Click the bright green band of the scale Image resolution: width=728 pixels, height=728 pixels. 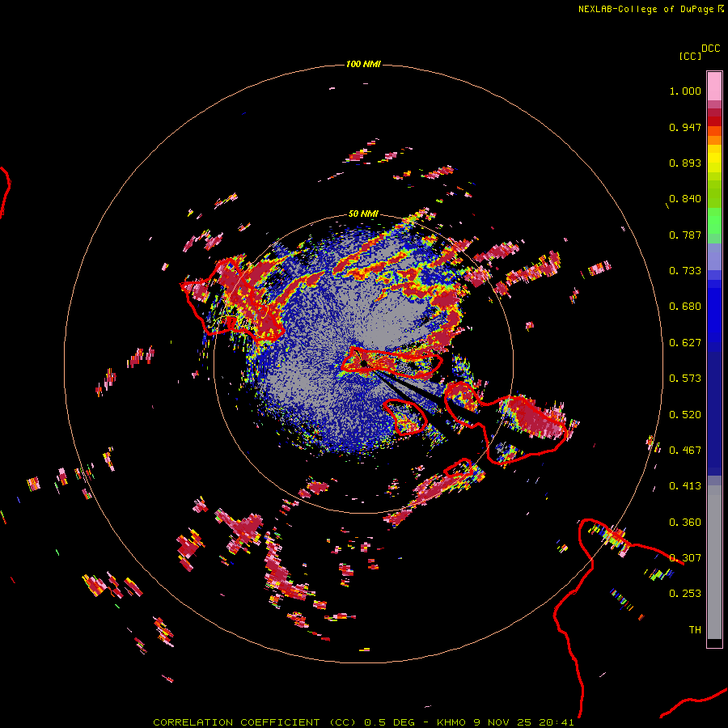[714, 221]
